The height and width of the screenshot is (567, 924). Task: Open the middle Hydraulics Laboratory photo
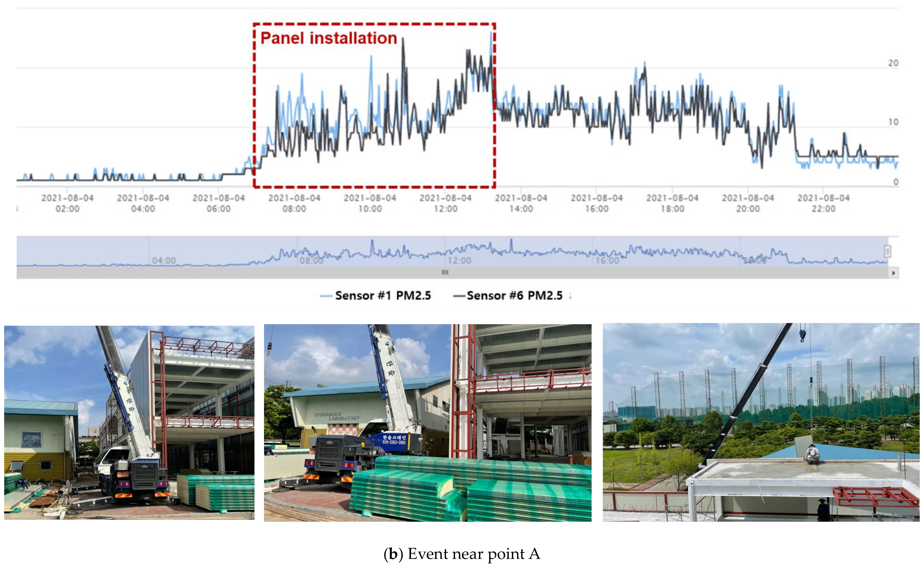coord(428,423)
